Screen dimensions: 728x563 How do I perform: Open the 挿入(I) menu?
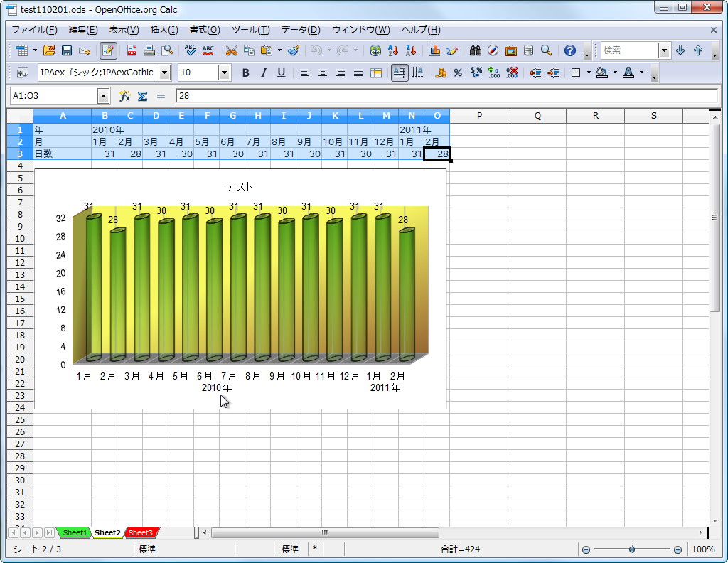164,30
